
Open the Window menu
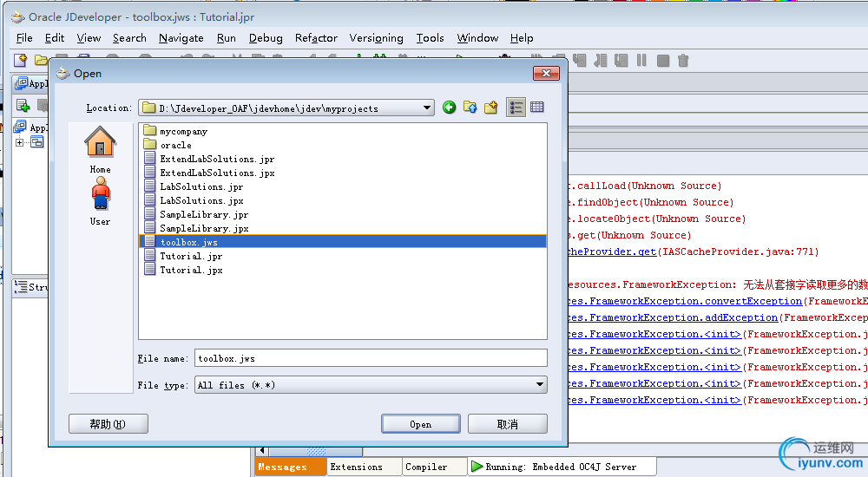pos(477,37)
